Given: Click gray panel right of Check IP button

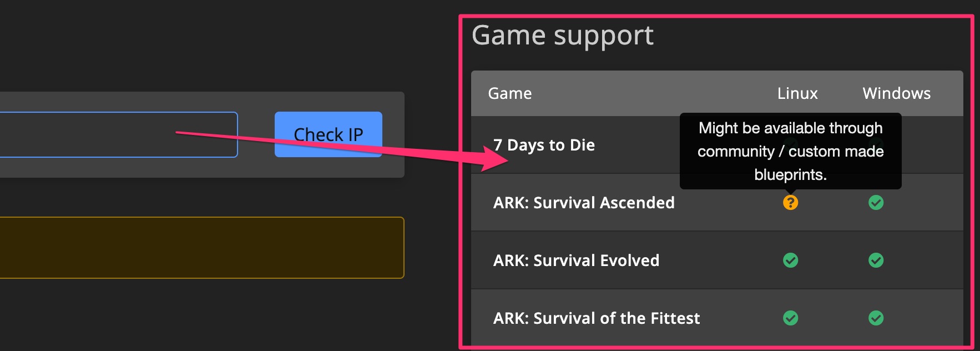Looking at the screenshot, I should pyautogui.click(x=393, y=135).
